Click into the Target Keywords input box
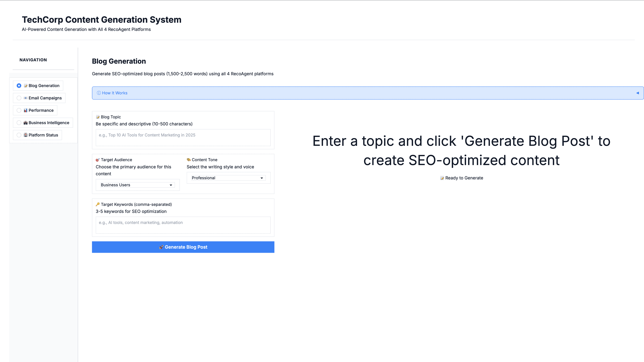Screen dimensions: 644x362 pyautogui.click(x=183, y=225)
